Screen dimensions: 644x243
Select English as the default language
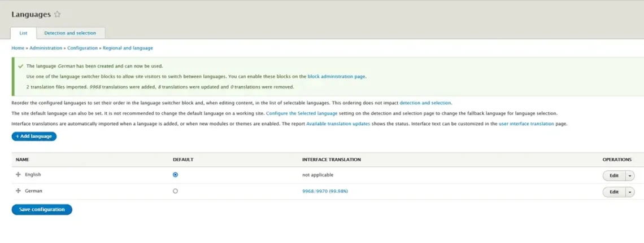(175, 175)
